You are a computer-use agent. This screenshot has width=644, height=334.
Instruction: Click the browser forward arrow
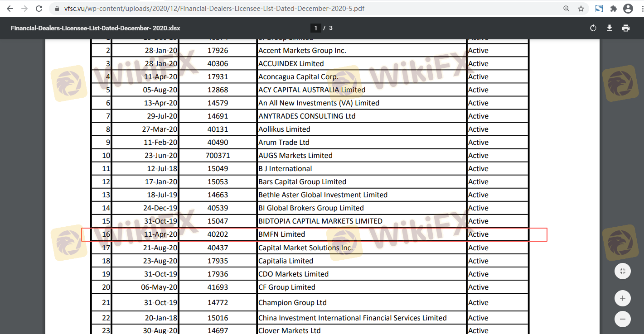(x=24, y=9)
